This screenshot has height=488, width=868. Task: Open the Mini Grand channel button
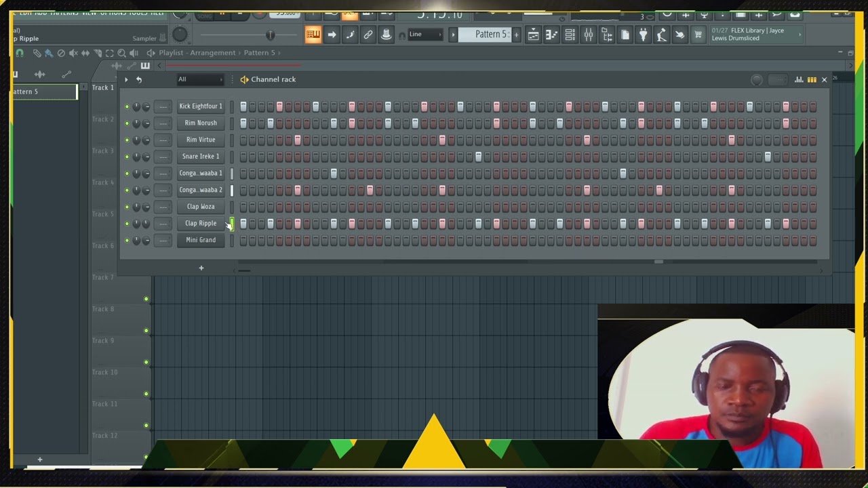tap(201, 240)
